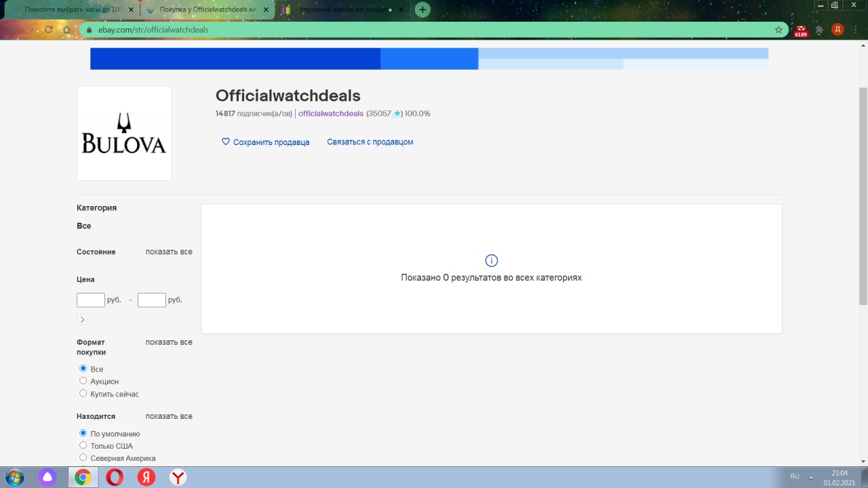Launch Opera from the taskbar
The height and width of the screenshot is (488, 868).
[115, 477]
